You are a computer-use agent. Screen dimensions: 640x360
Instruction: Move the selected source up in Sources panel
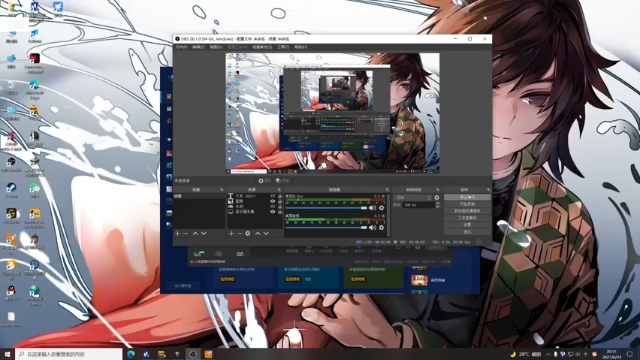coord(258,233)
